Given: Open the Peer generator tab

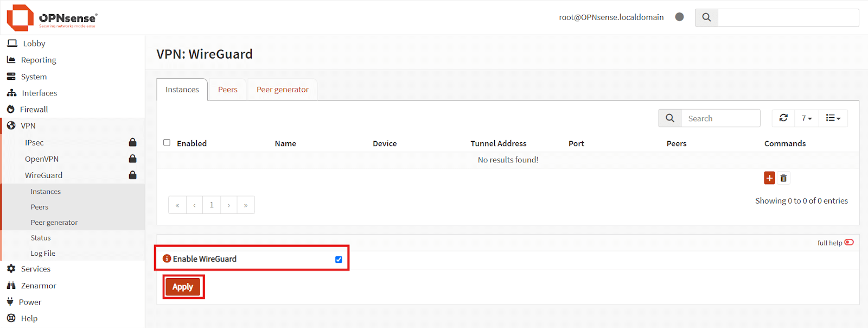Looking at the screenshot, I should [282, 90].
